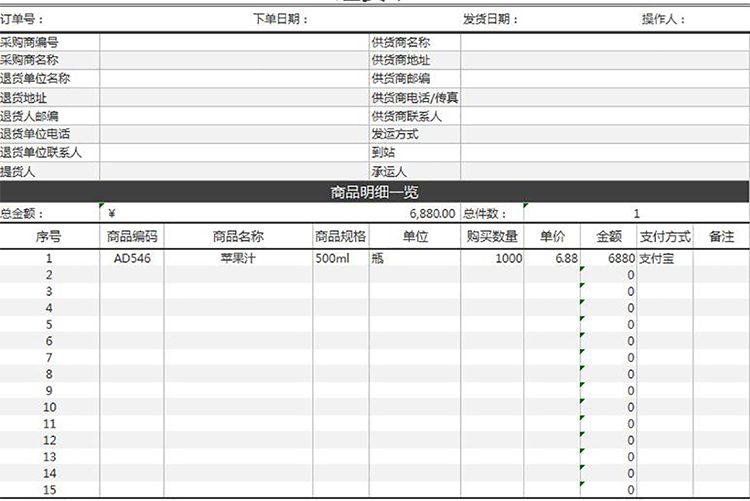Select the 订单号 label cell

[x=22, y=19]
